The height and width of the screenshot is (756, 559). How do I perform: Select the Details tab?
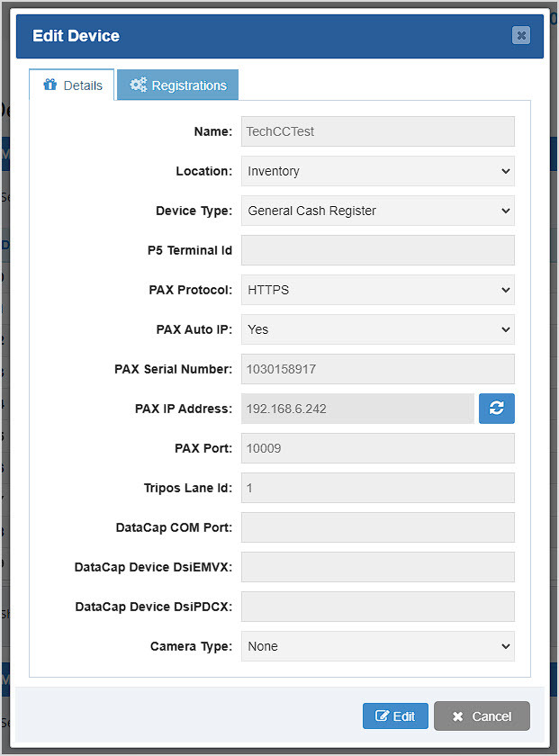[72, 85]
